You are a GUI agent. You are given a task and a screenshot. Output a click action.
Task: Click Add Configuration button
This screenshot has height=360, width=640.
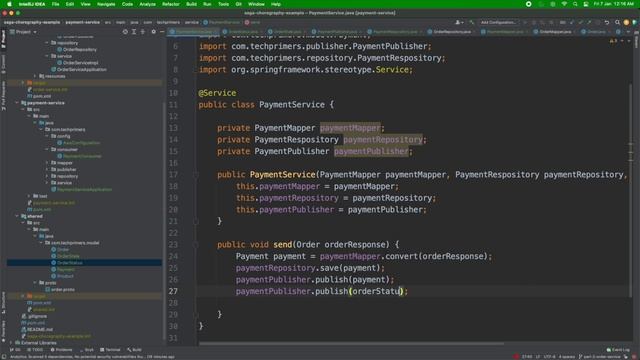click(x=498, y=22)
